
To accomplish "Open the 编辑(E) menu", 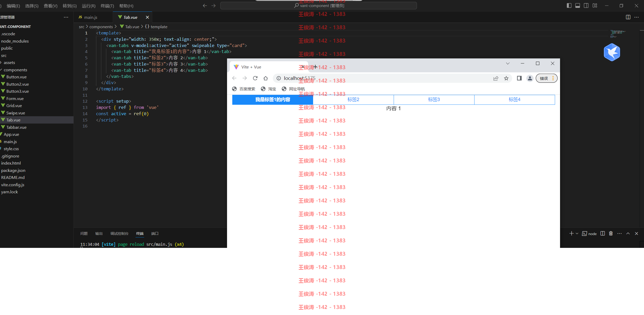I will [x=13, y=6].
